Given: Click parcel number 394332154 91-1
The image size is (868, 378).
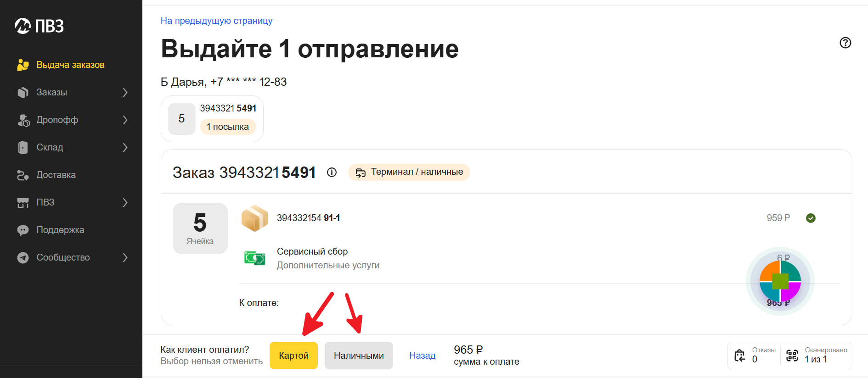Looking at the screenshot, I should (x=308, y=218).
